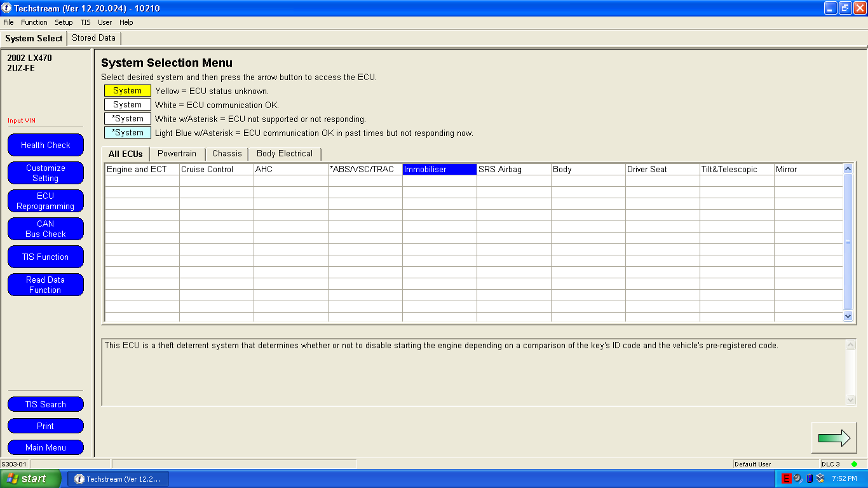Click the Default User status field
This screenshot has height=488, width=868.
pyautogui.click(x=776, y=464)
